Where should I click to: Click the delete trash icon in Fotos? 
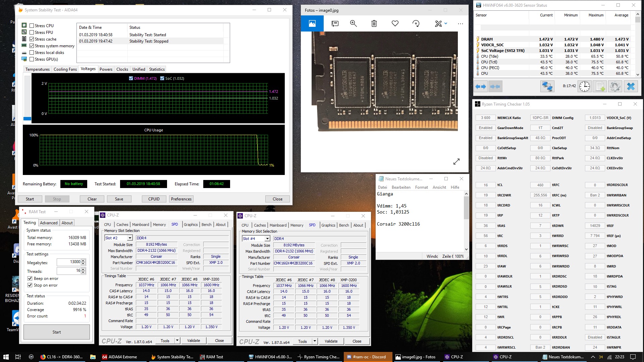tap(374, 23)
